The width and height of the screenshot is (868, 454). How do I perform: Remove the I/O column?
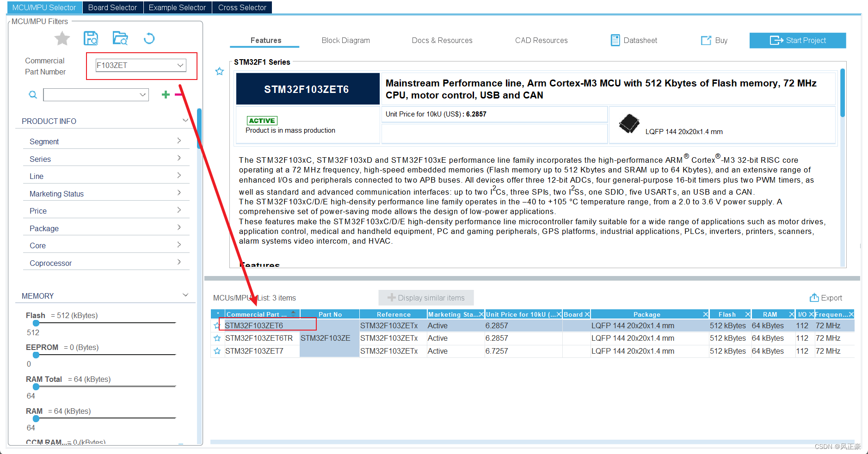[811, 314]
